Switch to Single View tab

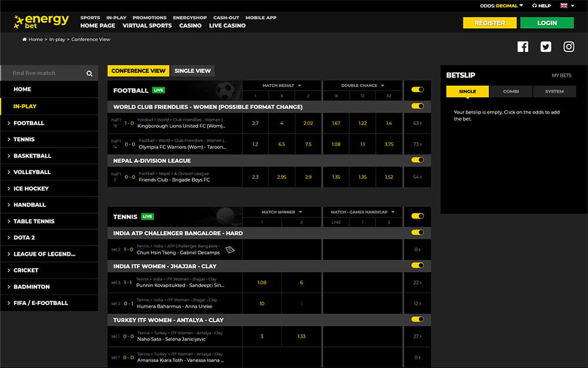tap(192, 71)
